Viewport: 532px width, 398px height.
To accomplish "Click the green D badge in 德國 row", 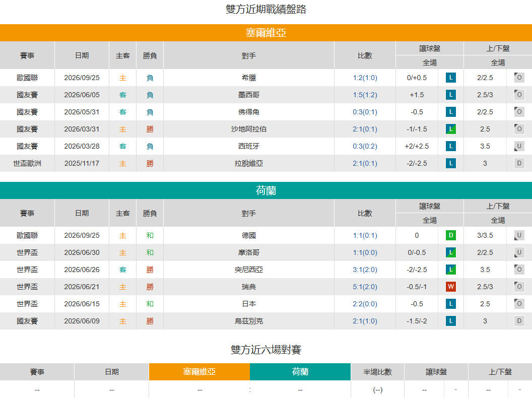I will [450, 235].
